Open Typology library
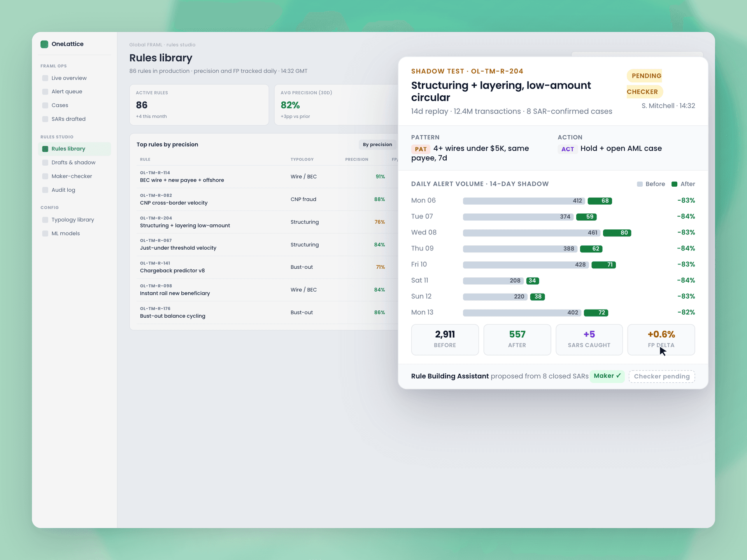 75,220
